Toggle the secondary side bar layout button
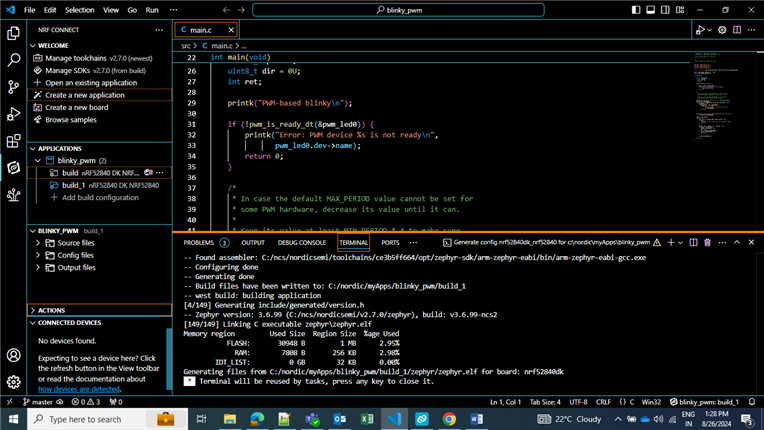 click(x=665, y=10)
